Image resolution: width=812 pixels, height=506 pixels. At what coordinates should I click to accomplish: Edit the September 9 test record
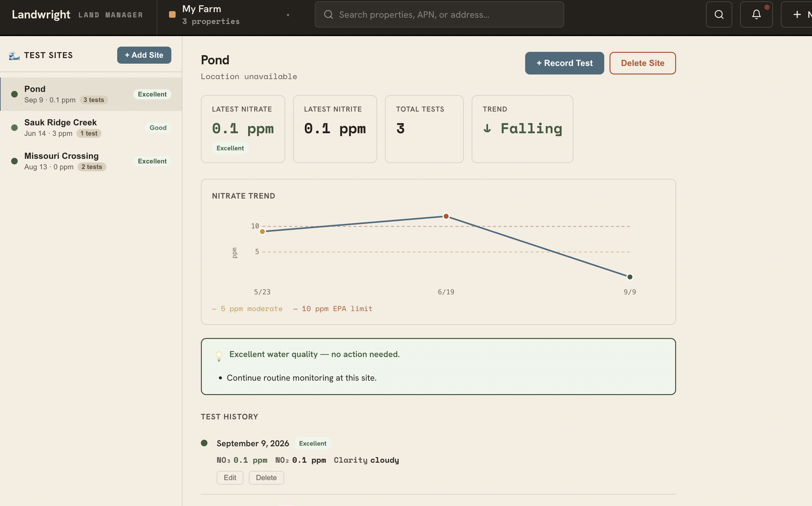pos(230,477)
